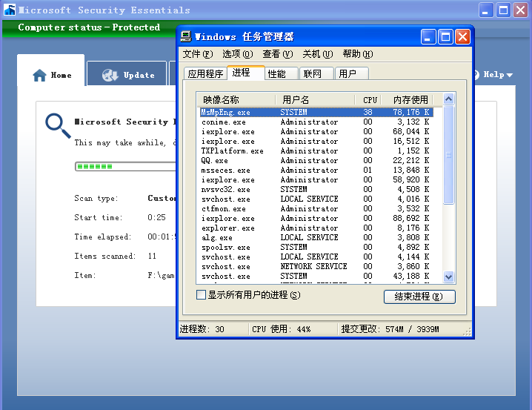Open the 关机(U) menu
Viewport: 532px width, 410px height.
(x=318, y=54)
